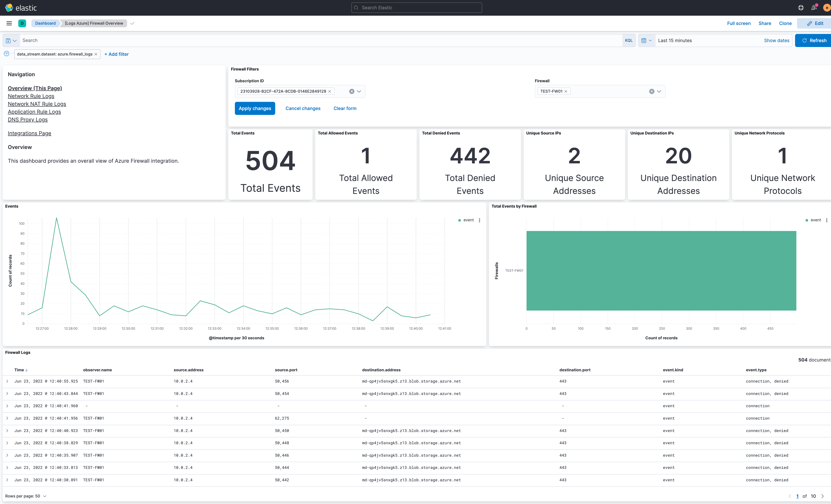Open the global filter options icon
The height and width of the screenshot is (504, 831).
point(6,54)
